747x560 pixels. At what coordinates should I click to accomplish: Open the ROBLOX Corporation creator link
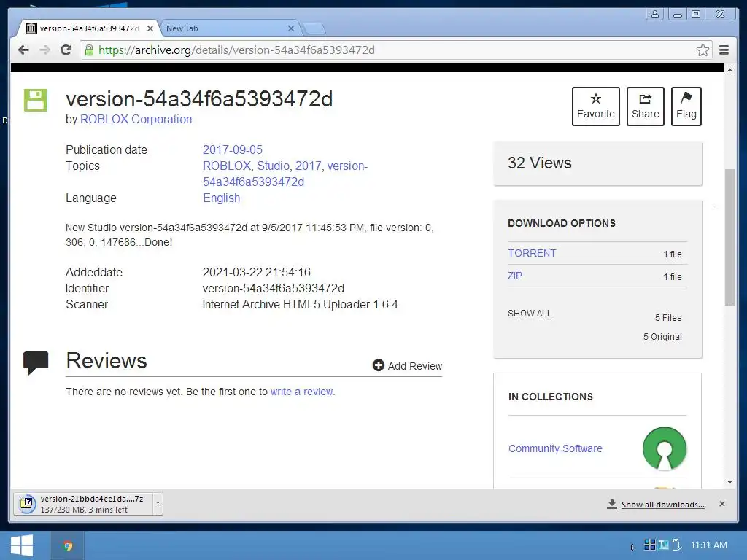pos(136,119)
